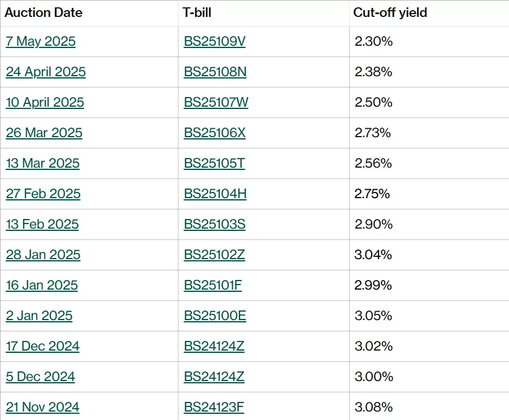Open BS25104H T-bill page
This screenshot has height=420, width=509.
click(215, 194)
